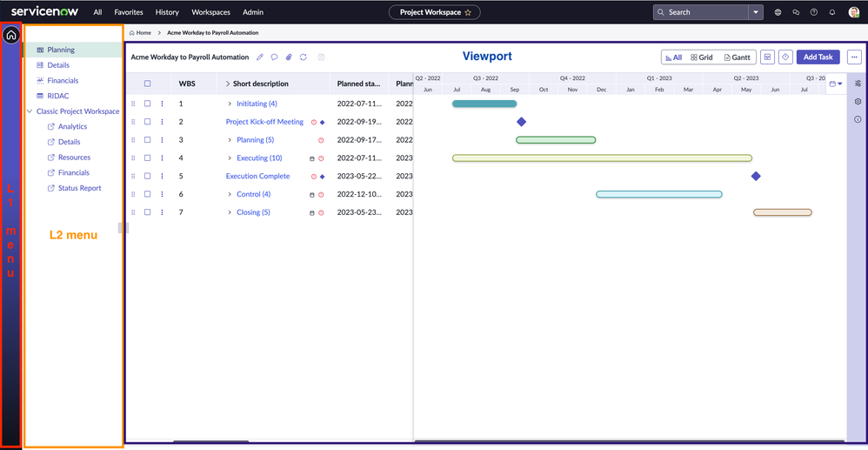This screenshot has height=450, width=868.
Task: Expand the Closing (5) task group
Action: 230,212
